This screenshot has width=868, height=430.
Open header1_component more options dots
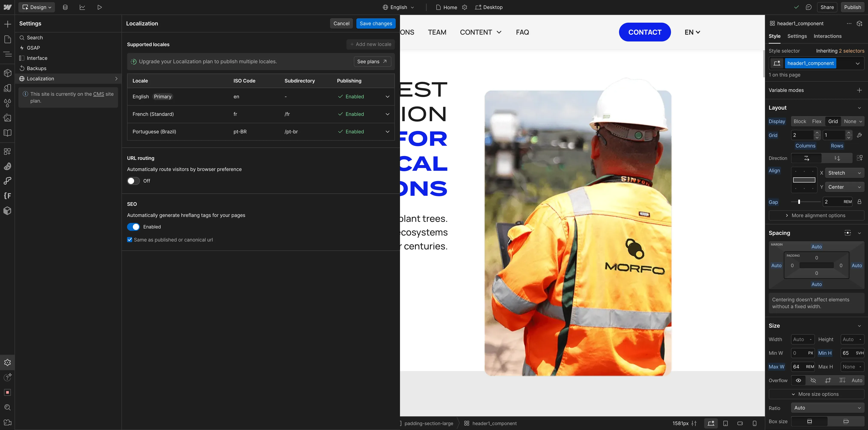point(849,23)
